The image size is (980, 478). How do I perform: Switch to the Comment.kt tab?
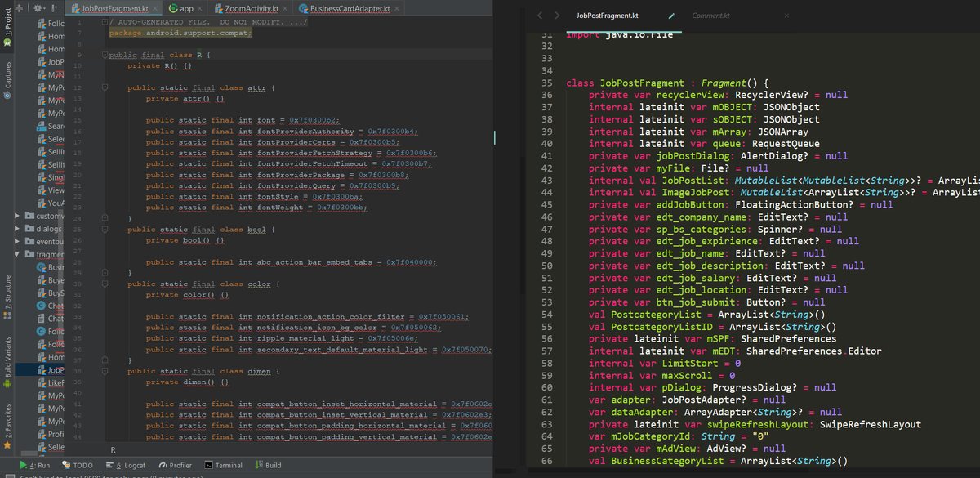pyautogui.click(x=711, y=16)
